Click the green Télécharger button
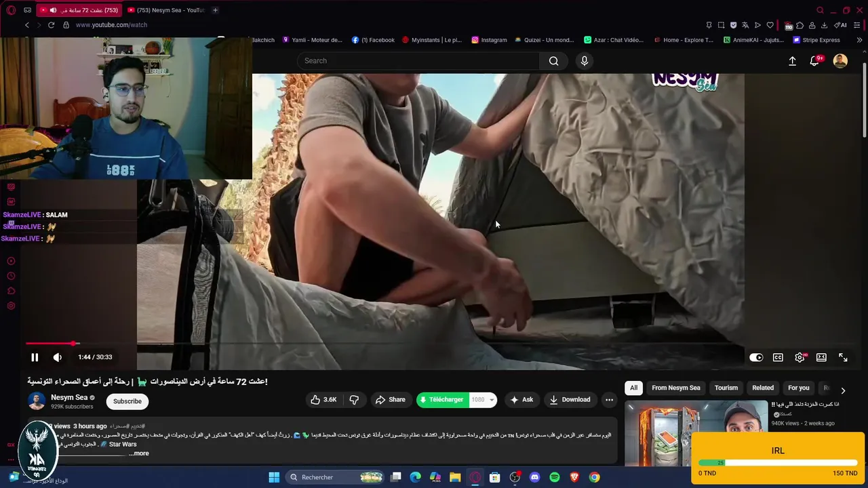868x488 pixels. [x=441, y=400]
